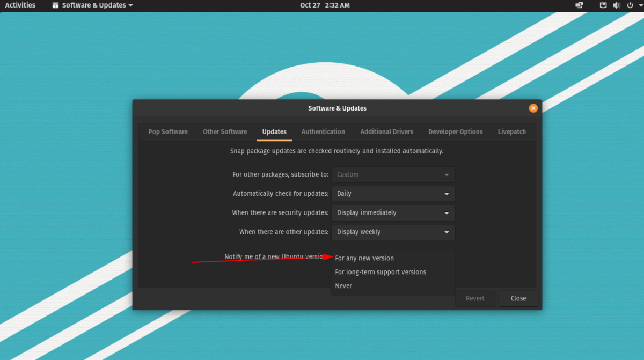644x360 pixels.
Task: Click the volume icon in the system tray
Action: tap(616, 5)
